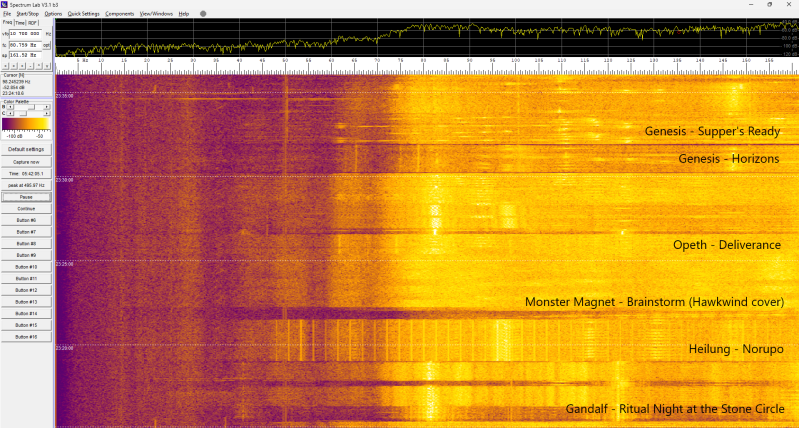The height and width of the screenshot is (428, 799).
Task: Click left arrow of B brightness slider
Action: [x=10, y=107]
